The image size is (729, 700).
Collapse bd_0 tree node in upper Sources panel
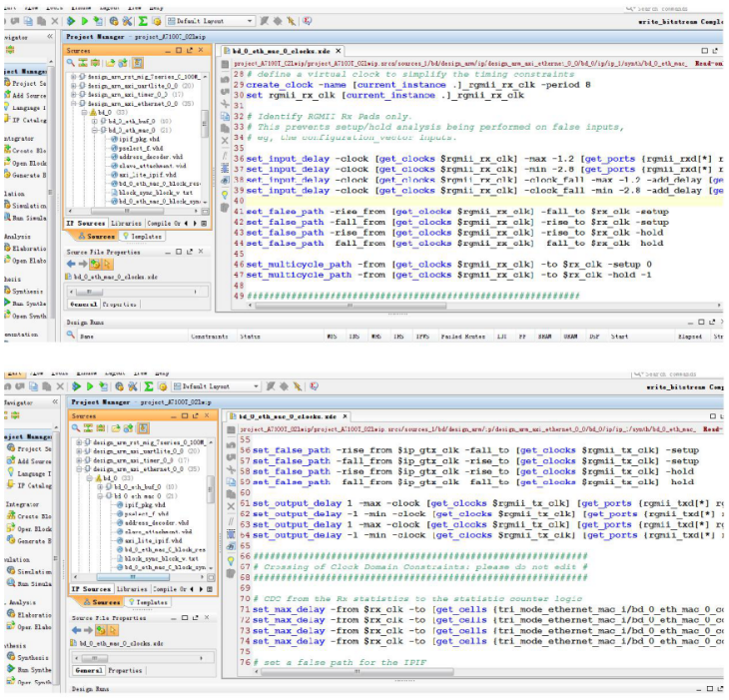[86, 113]
